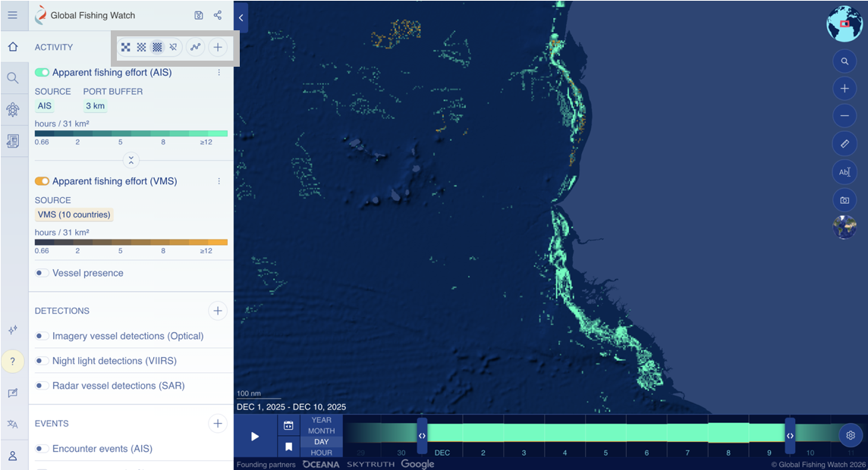Viewport: 868px width, 470px height.
Task: Click the share workspace icon
Action: tap(218, 15)
